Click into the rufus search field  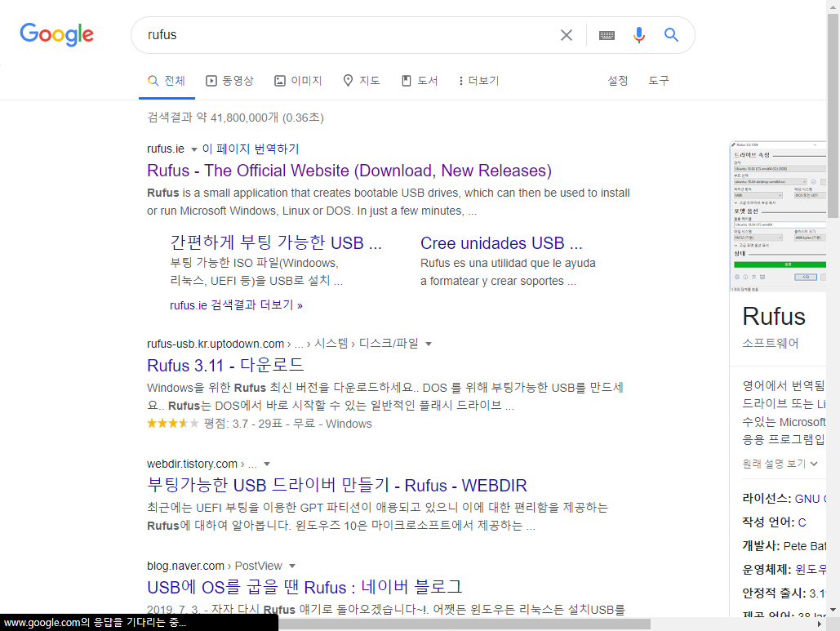349,35
